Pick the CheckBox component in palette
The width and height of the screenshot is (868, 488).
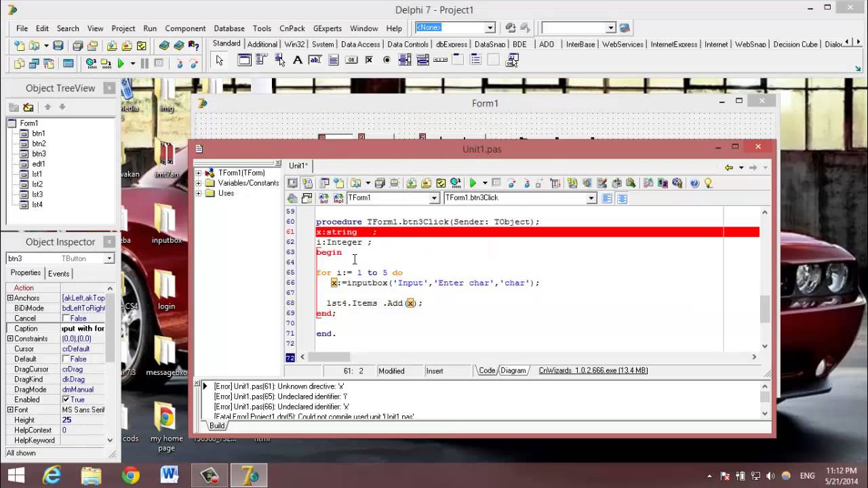[x=369, y=60]
